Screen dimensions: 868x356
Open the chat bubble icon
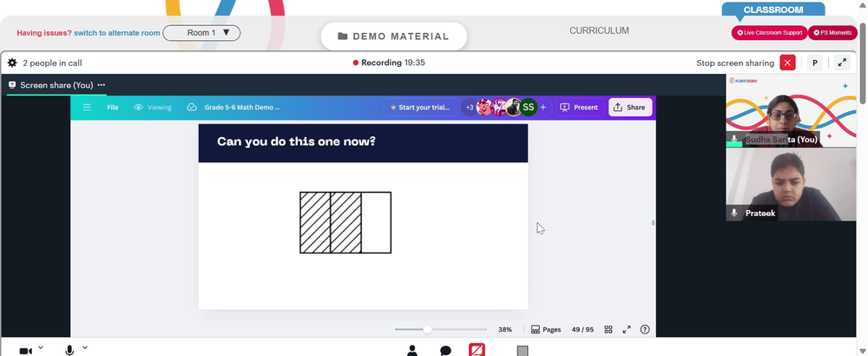pyautogui.click(x=445, y=351)
